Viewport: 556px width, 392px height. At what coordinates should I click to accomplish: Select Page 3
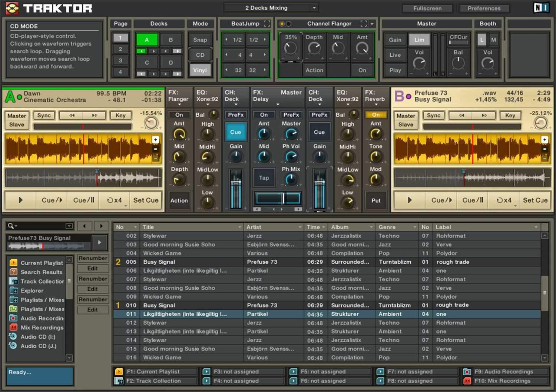tap(120, 61)
